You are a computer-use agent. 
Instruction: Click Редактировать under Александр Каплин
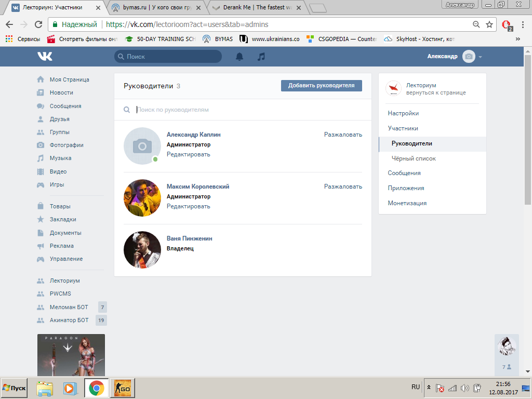[188, 154]
